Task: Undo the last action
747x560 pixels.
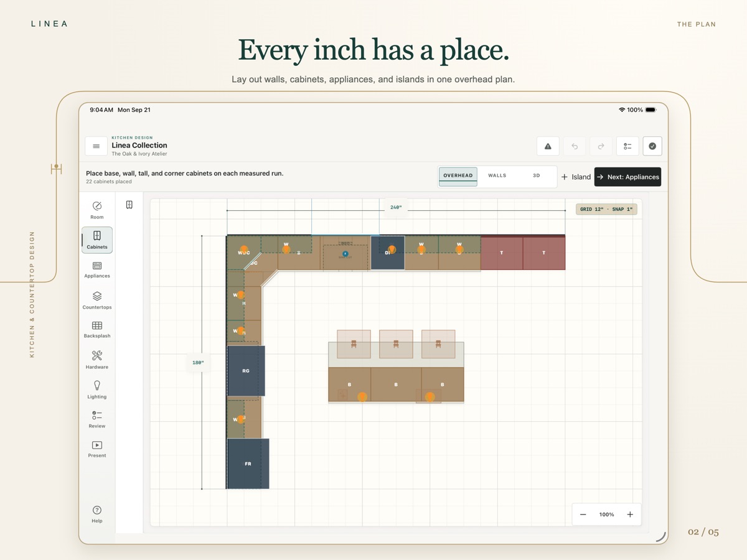Action: 575,146
